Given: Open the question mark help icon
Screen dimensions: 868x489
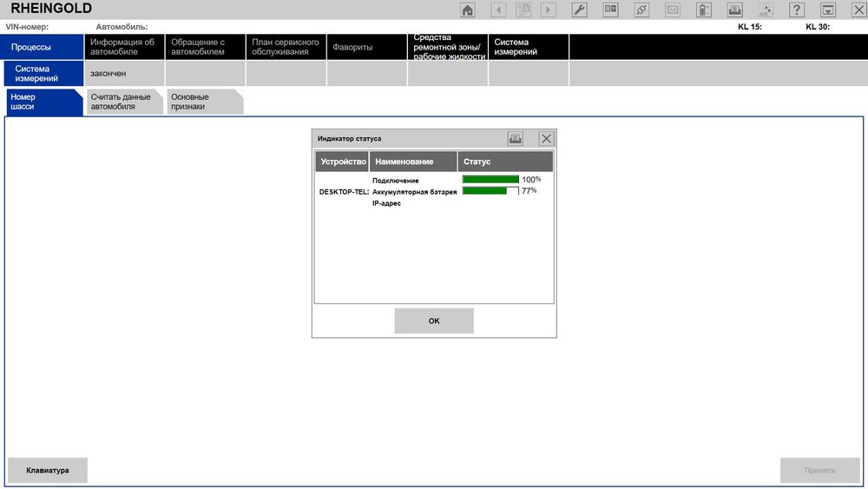Looking at the screenshot, I should point(797,10).
